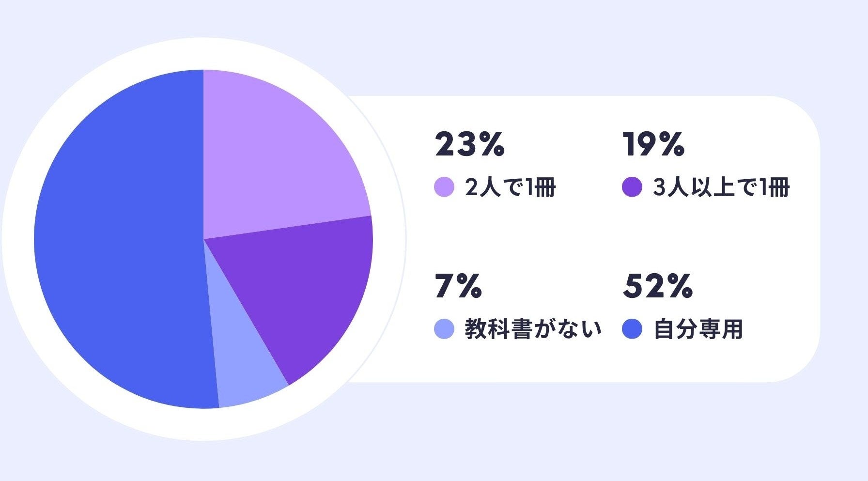The image size is (868, 481).
Task: Select the 教科書がない legend label
Action: click(x=533, y=329)
